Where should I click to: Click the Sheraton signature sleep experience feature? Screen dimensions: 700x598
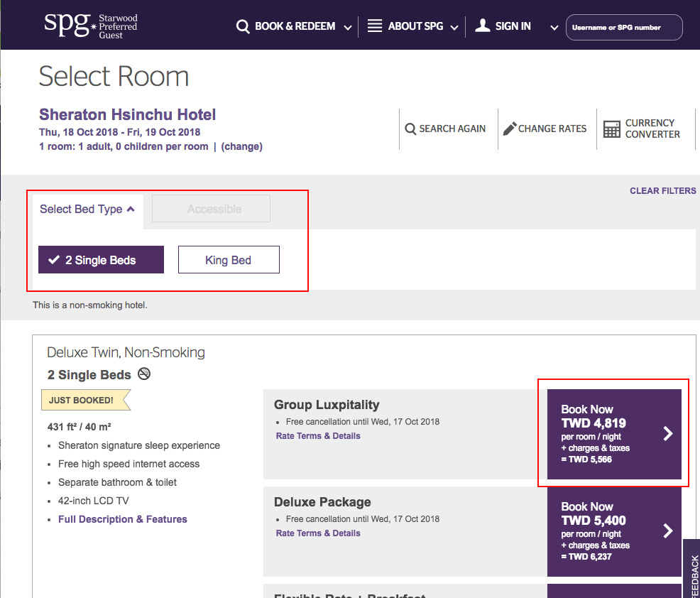pos(139,445)
